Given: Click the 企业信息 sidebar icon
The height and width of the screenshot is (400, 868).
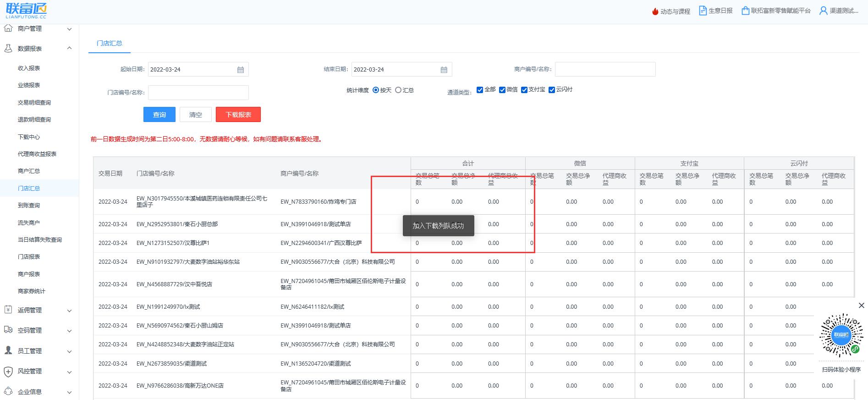Looking at the screenshot, I should pyautogui.click(x=8, y=391).
